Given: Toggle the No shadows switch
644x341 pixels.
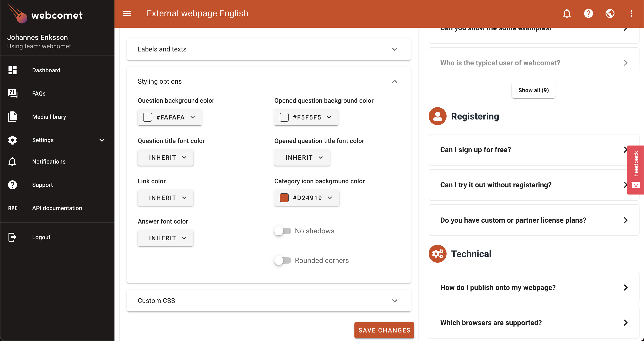Looking at the screenshot, I should [283, 231].
